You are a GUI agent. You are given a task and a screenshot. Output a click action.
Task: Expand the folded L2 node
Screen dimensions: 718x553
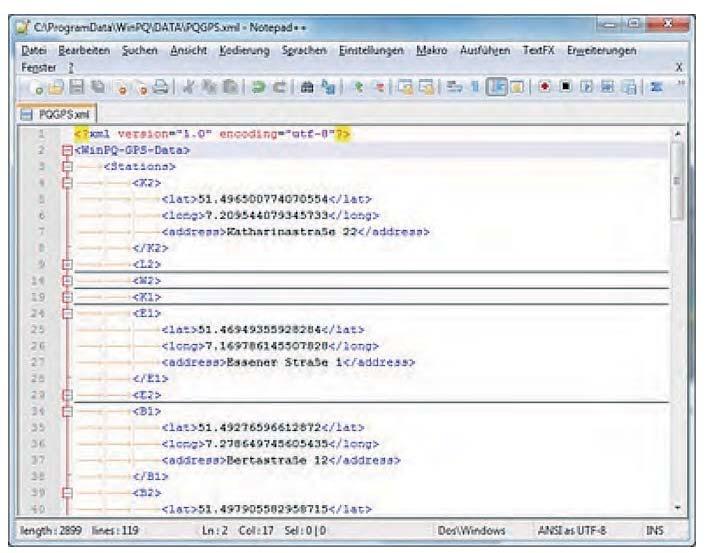coord(67,265)
